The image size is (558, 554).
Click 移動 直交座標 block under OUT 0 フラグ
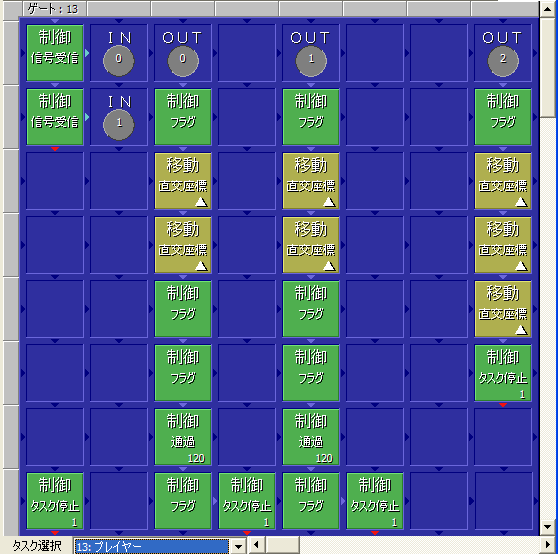pos(183,181)
